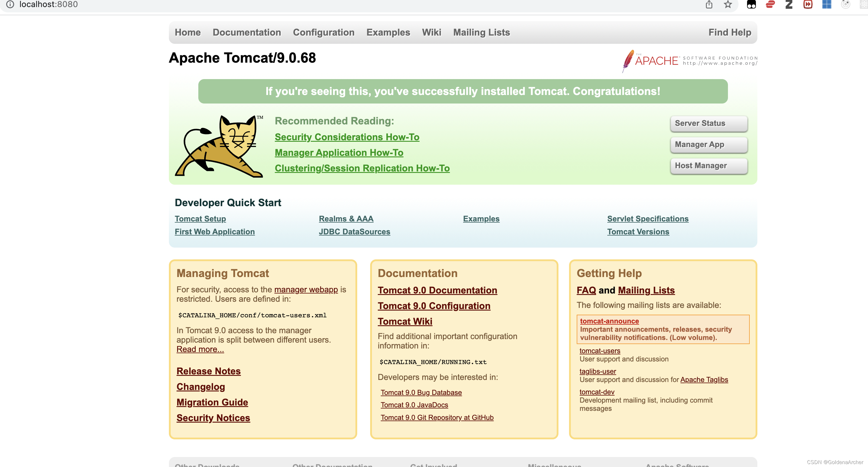Open the Security Considerations How-To guide

pyautogui.click(x=347, y=137)
